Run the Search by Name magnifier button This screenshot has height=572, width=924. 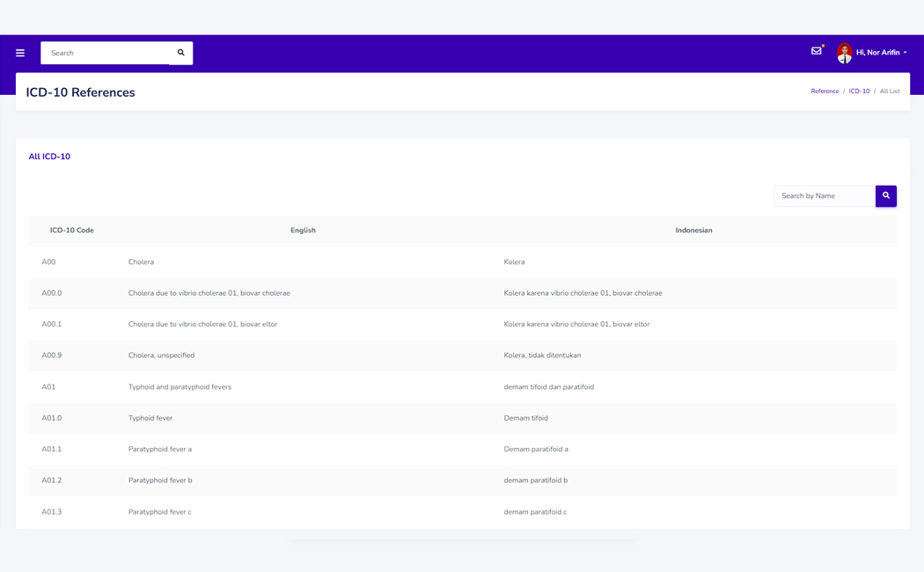click(x=885, y=195)
